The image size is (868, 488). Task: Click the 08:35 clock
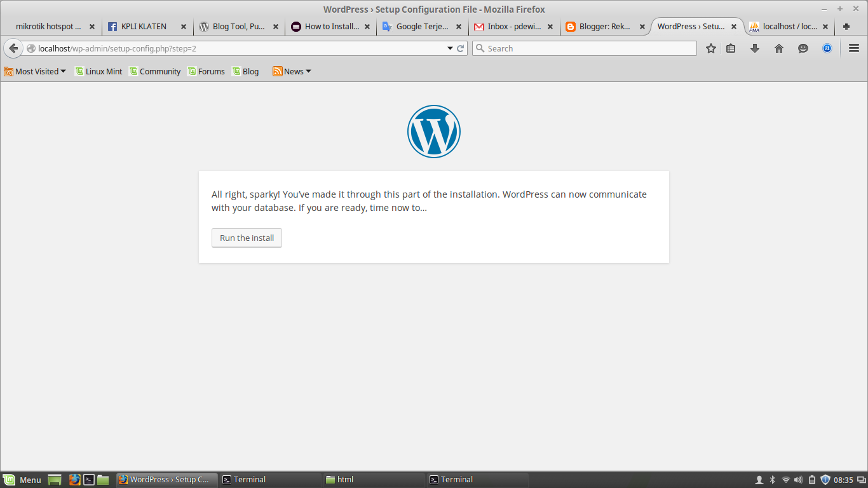(x=843, y=480)
